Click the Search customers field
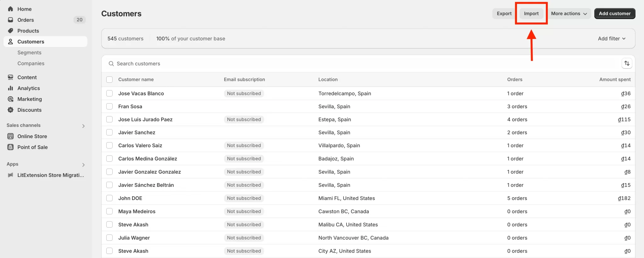This screenshot has width=644, height=258. (362, 64)
